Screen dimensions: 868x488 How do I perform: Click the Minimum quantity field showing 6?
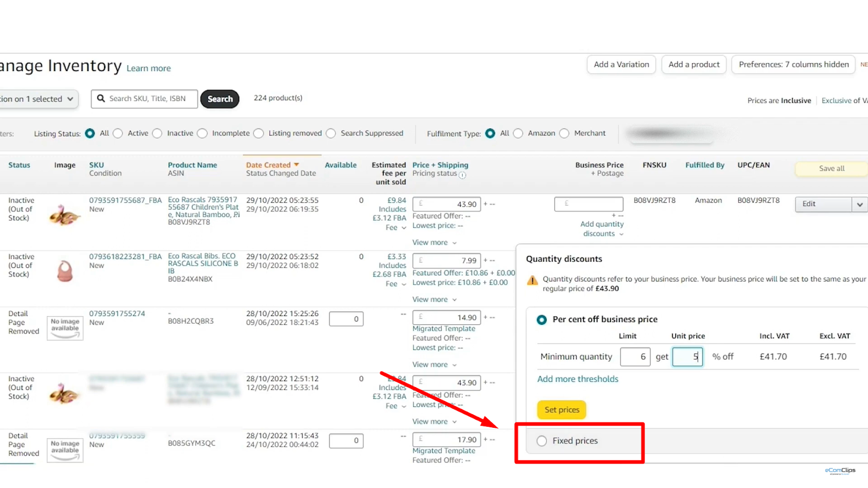pyautogui.click(x=635, y=357)
